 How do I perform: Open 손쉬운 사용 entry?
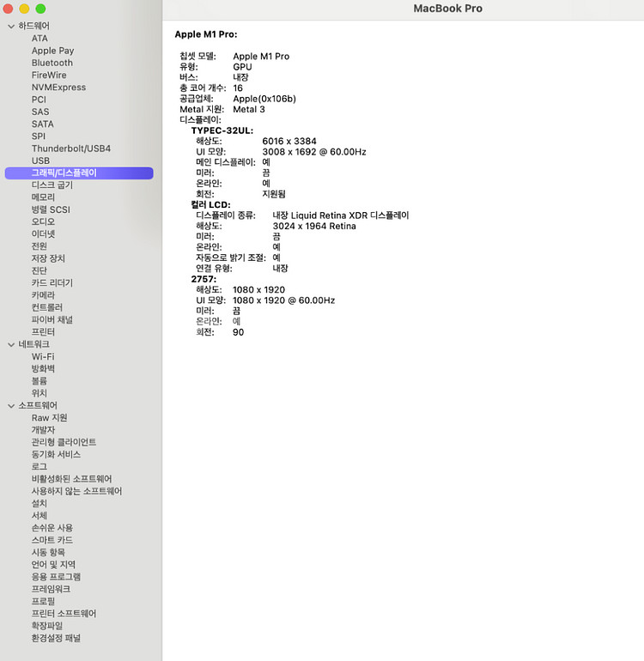tap(52, 528)
